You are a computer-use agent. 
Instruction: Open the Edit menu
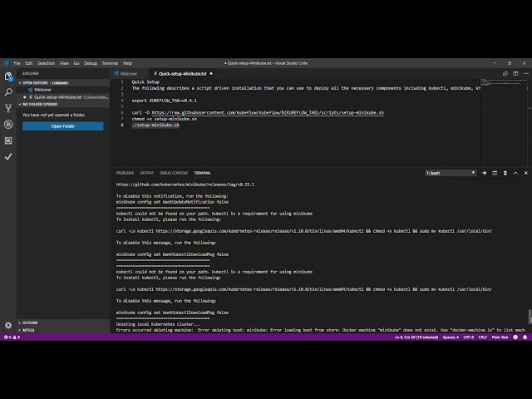29,63
